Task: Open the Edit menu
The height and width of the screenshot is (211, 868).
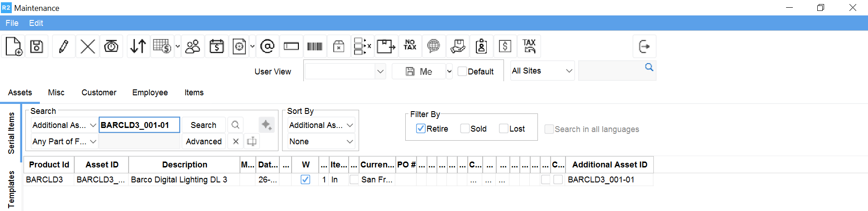Action: click(x=36, y=23)
